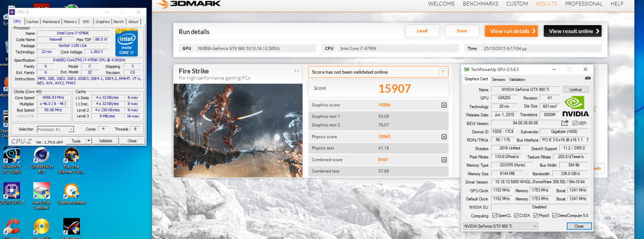Switch to the Graphics tab in CPU-Z
This screenshot has height=239, width=644.
103,21
